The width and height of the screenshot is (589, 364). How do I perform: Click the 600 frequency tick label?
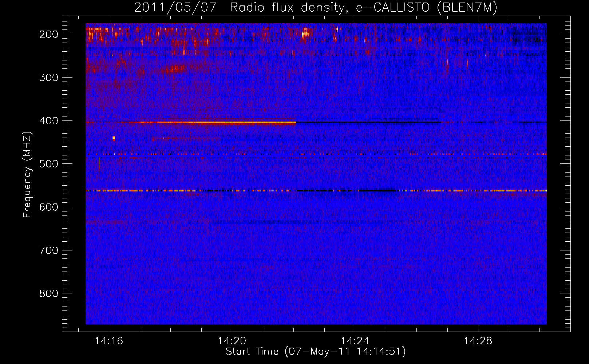coord(49,207)
